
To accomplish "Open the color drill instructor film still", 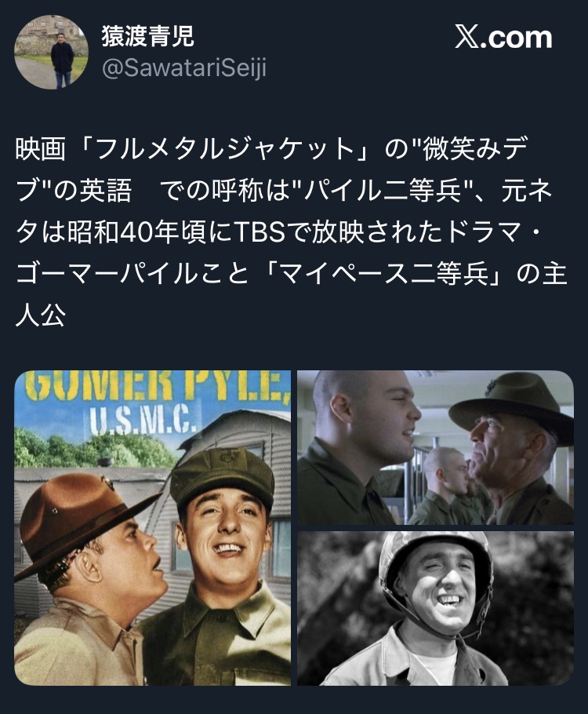I will tap(436, 447).
